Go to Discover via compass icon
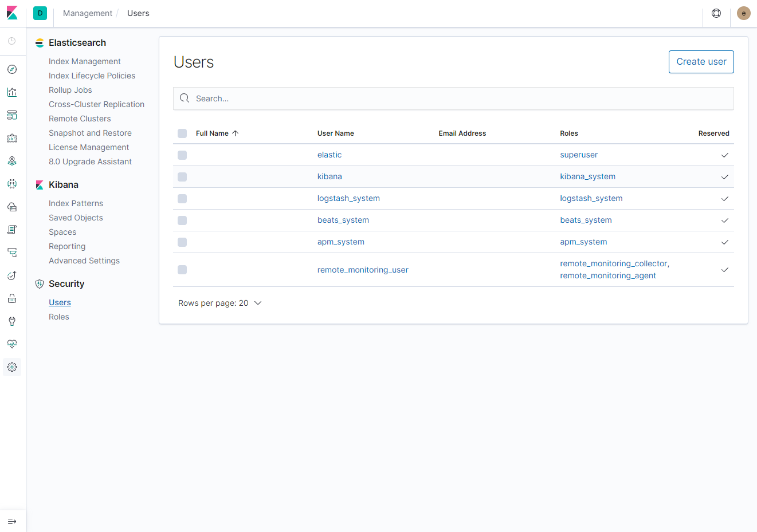757x532 pixels. [x=12, y=69]
